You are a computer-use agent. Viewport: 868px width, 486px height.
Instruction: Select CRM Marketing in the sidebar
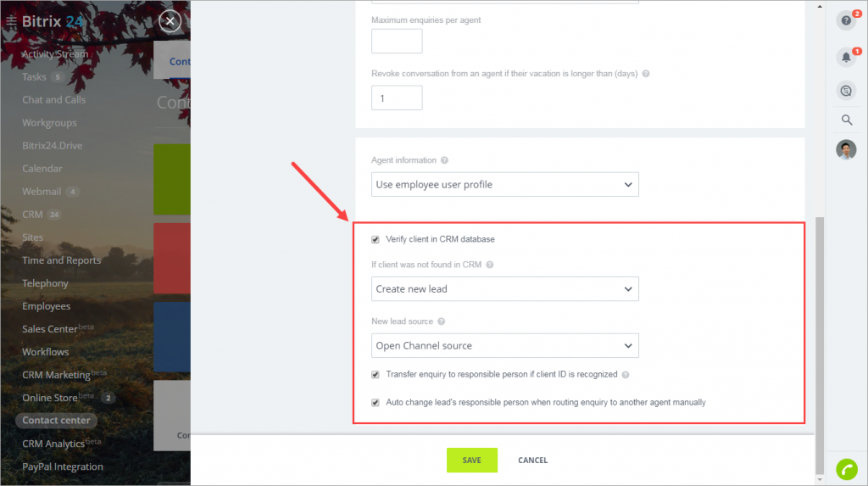click(x=56, y=375)
